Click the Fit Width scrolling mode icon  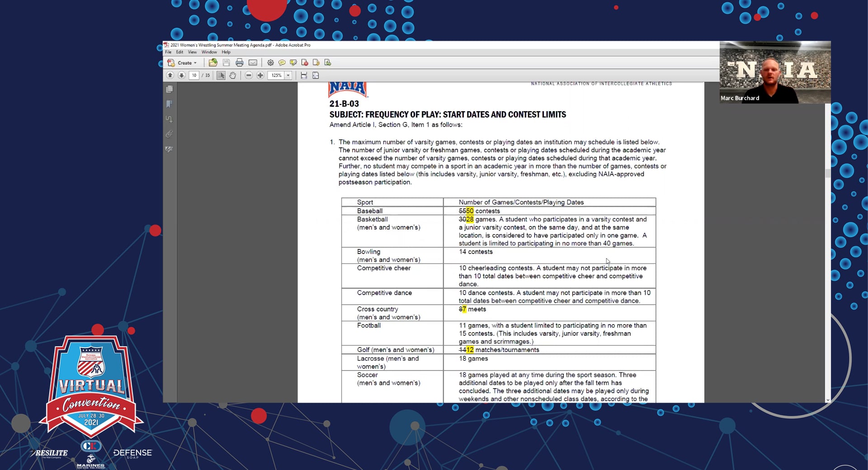point(304,75)
